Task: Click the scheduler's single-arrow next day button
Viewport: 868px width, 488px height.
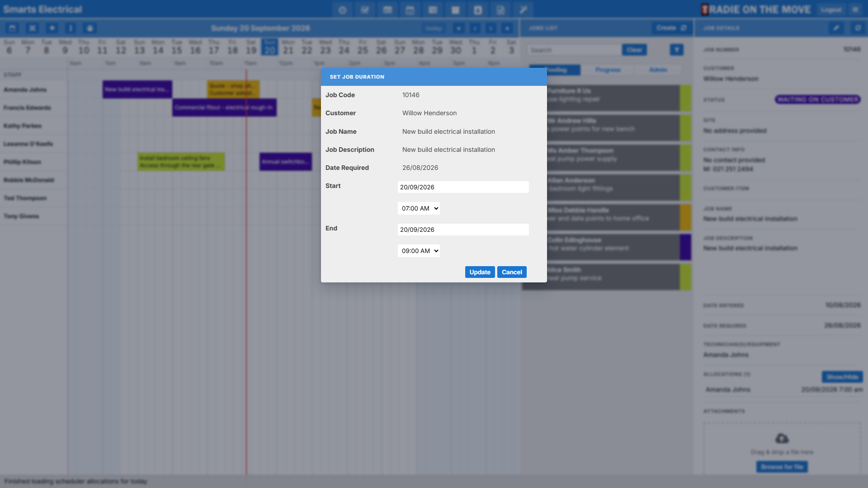Action: (491, 28)
